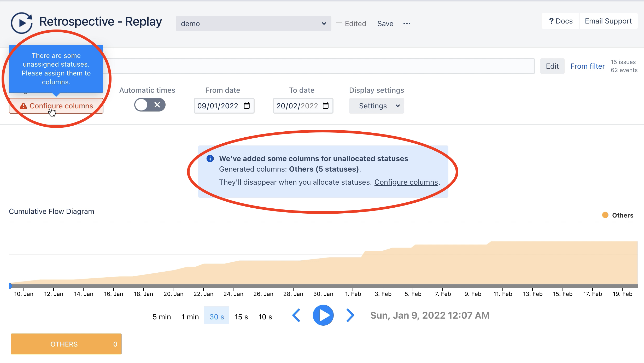Click the question mark Docs button
The width and height of the screenshot is (644, 363).
[560, 21]
